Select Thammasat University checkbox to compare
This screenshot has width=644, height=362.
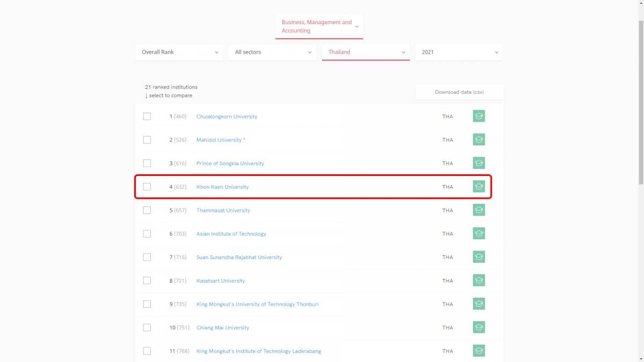[147, 210]
